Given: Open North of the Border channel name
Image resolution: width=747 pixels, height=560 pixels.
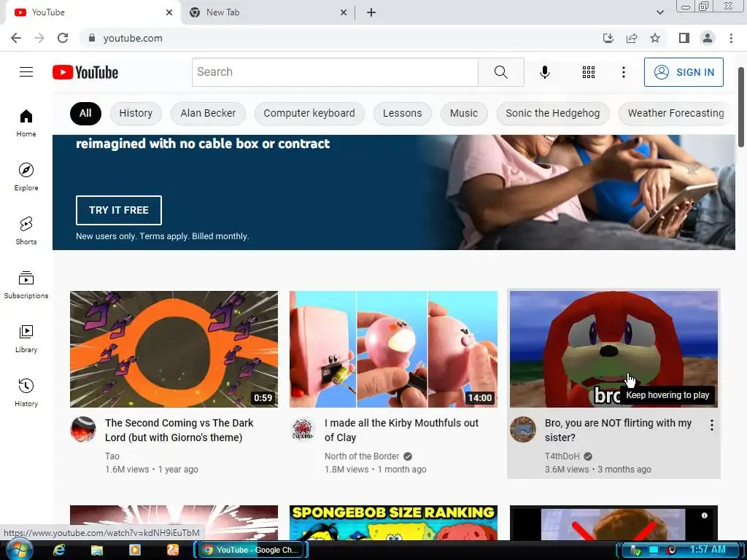Looking at the screenshot, I should pos(362,456).
